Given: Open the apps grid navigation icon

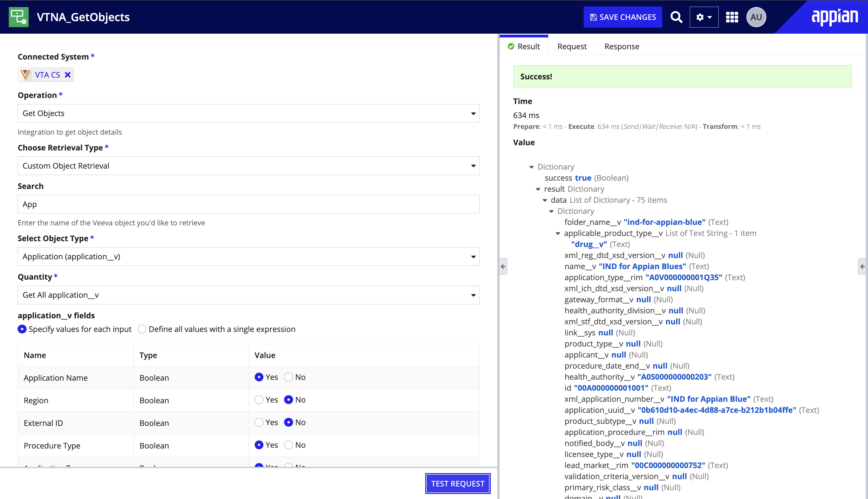Looking at the screenshot, I should click(x=732, y=17).
